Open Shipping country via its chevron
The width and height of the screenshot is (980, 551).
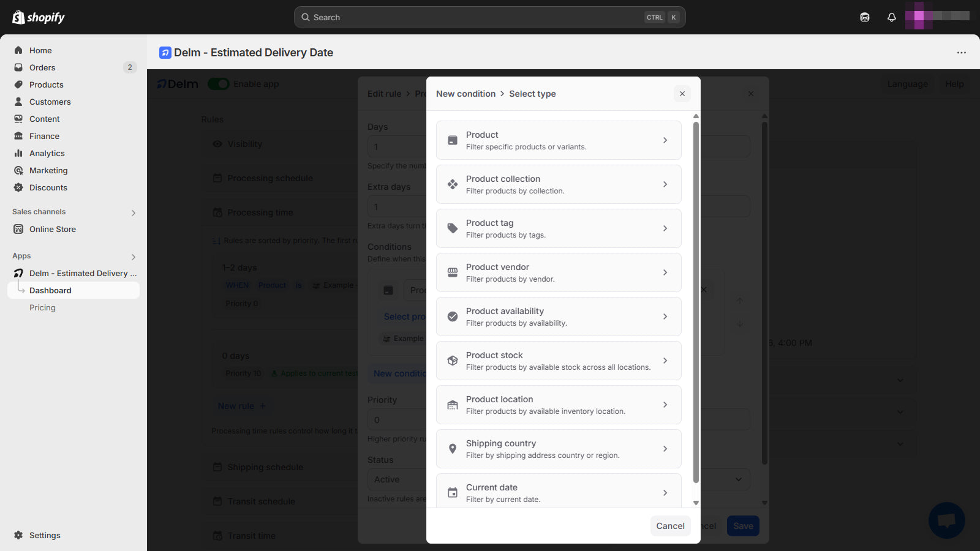point(665,449)
